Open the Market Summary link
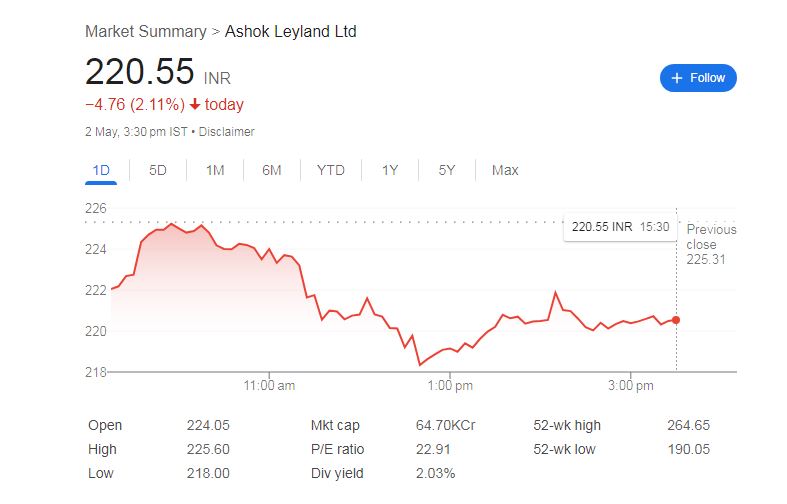 [146, 31]
